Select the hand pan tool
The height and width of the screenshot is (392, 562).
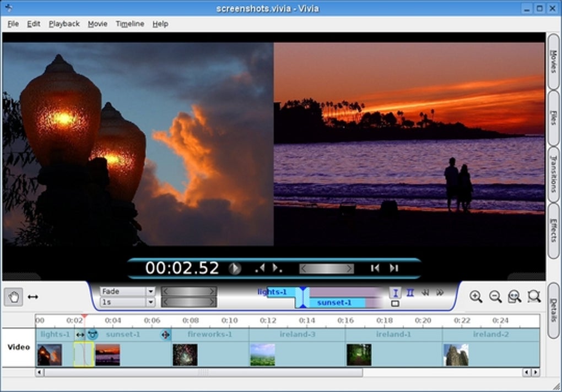pyautogui.click(x=14, y=297)
